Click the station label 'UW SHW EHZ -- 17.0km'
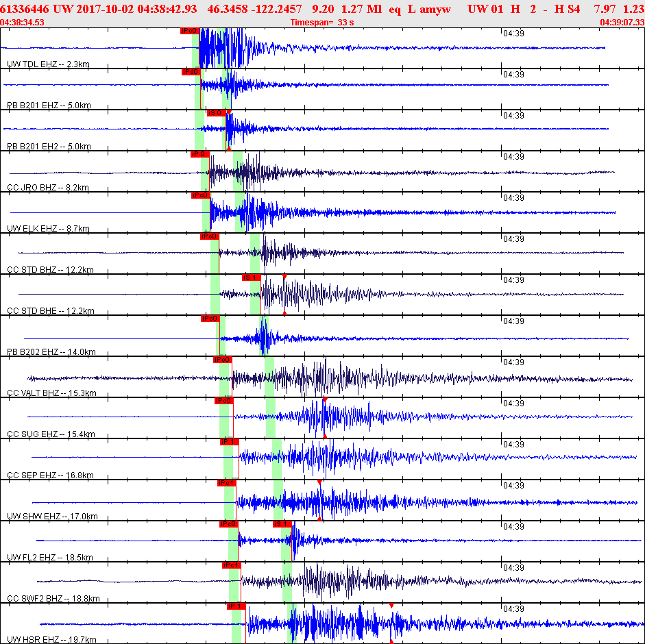The width and height of the screenshot is (645, 644). click(52, 517)
